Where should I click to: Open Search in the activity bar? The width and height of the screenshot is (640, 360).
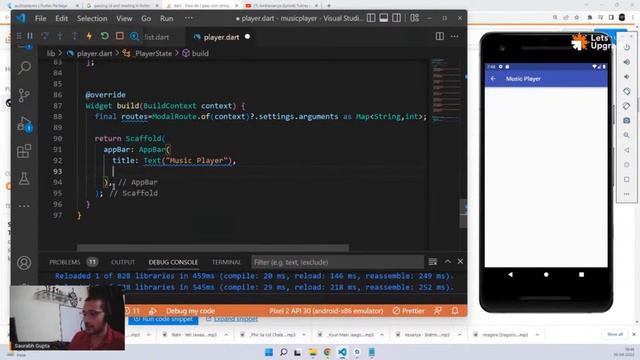[24, 68]
